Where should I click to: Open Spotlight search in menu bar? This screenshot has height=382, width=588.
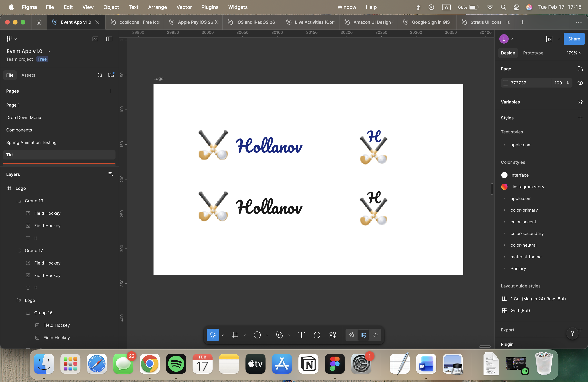[x=503, y=7]
